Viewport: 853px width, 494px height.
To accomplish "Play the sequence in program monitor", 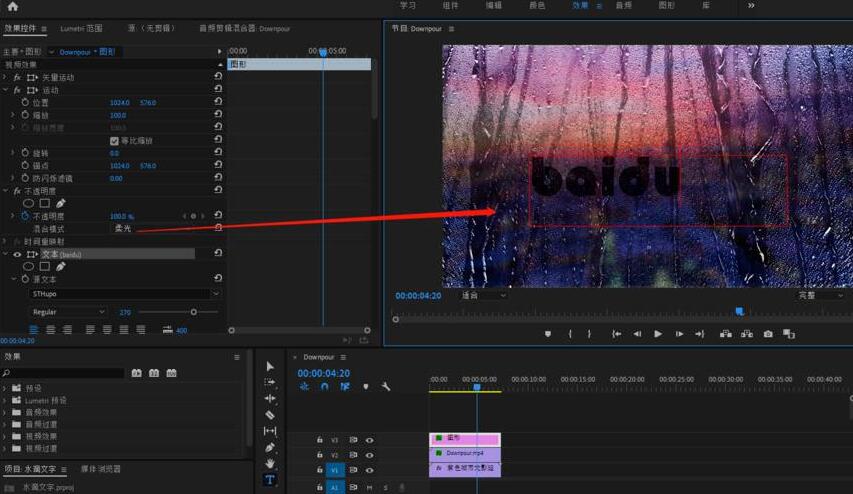I will tap(658, 334).
